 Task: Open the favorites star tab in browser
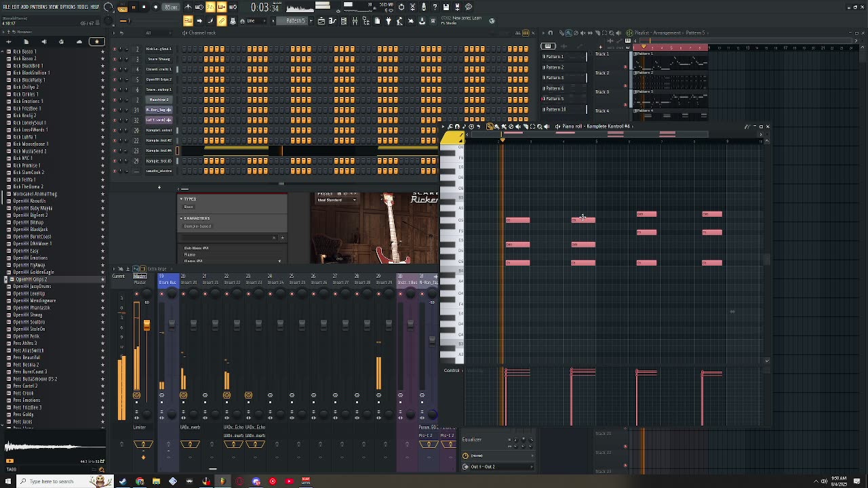96,42
